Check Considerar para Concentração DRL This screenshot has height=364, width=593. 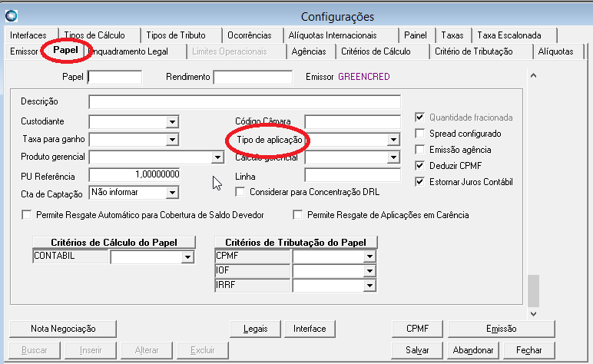pos(240,192)
